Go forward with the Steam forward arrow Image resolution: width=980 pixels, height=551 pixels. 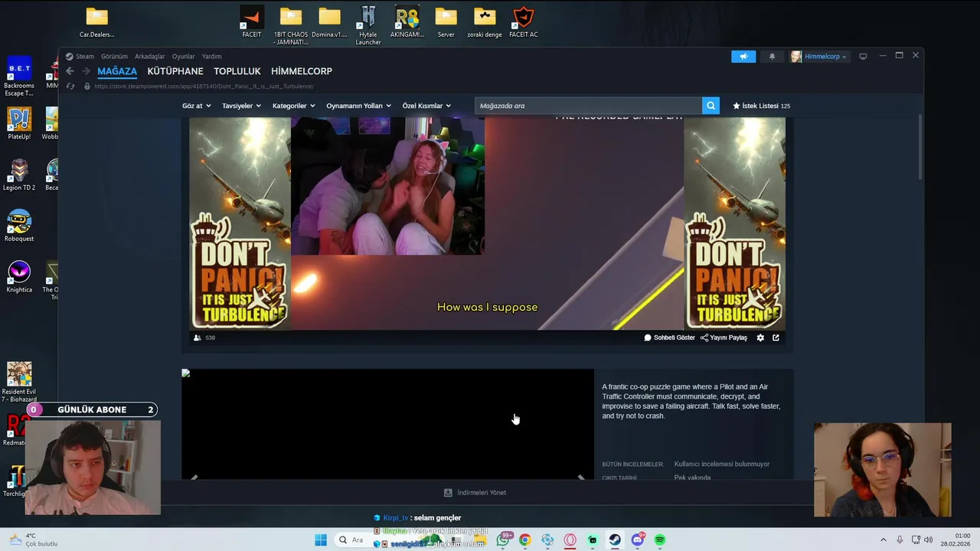[x=86, y=71]
